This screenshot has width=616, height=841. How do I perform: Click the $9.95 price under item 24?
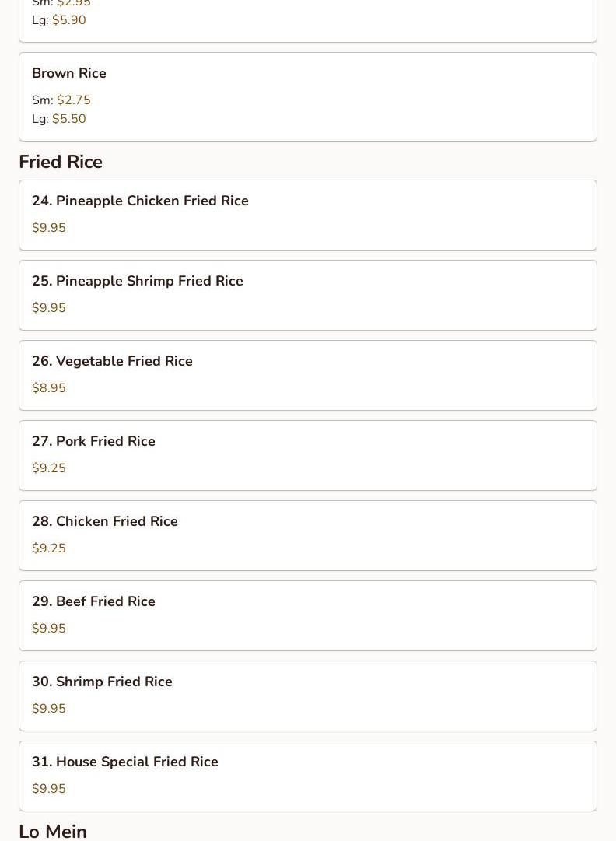(x=49, y=228)
